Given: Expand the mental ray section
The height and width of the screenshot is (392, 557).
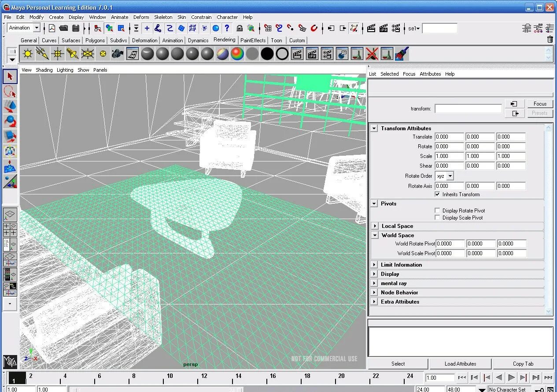Looking at the screenshot, I should [x=374, y=283].
